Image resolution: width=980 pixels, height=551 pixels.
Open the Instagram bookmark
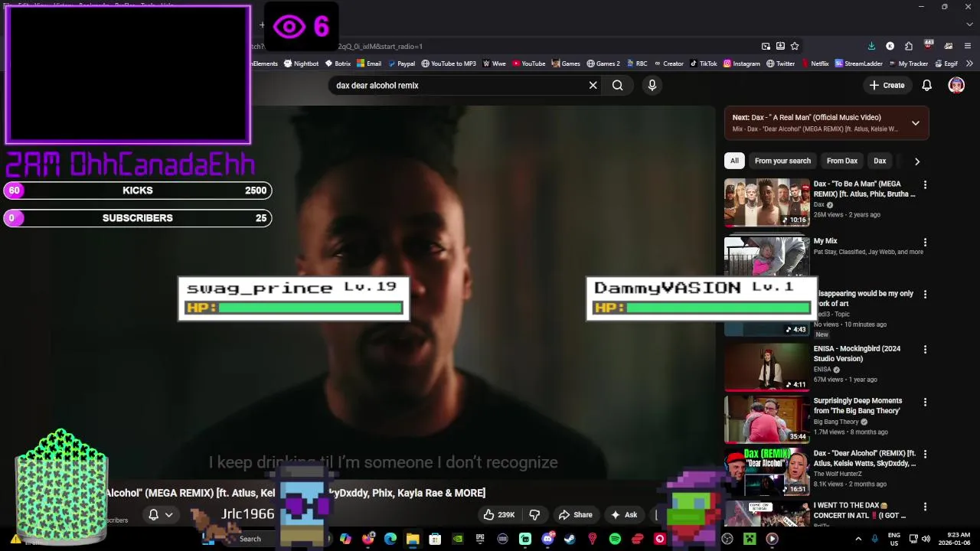tap(742, 64)
